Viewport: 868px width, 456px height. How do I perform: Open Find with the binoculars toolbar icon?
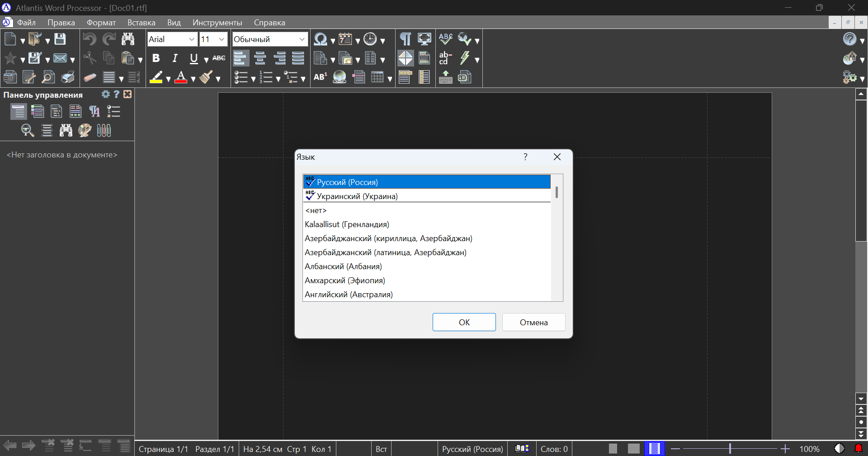click(x=128, y=39)
